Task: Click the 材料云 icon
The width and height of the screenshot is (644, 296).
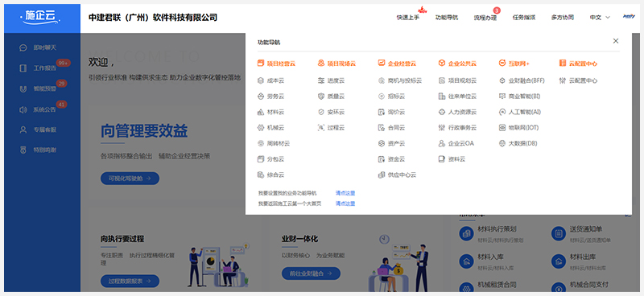Action: (260, 112)
